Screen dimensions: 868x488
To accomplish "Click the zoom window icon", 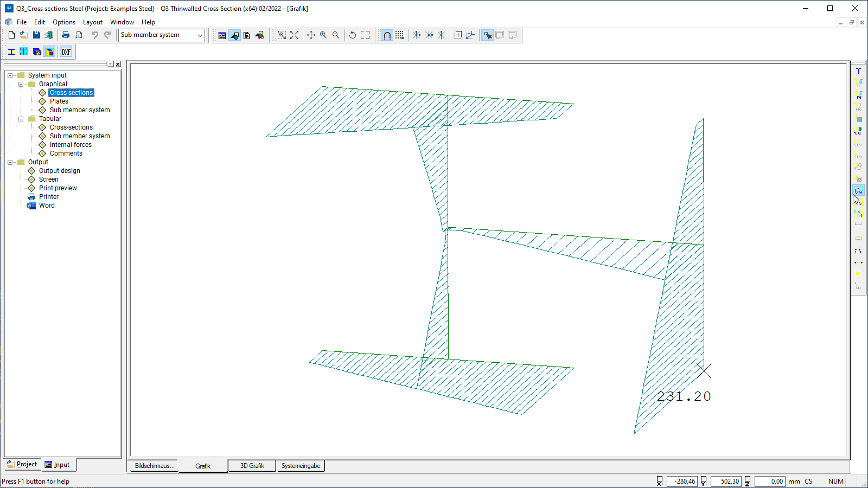I will click(282, 35).
